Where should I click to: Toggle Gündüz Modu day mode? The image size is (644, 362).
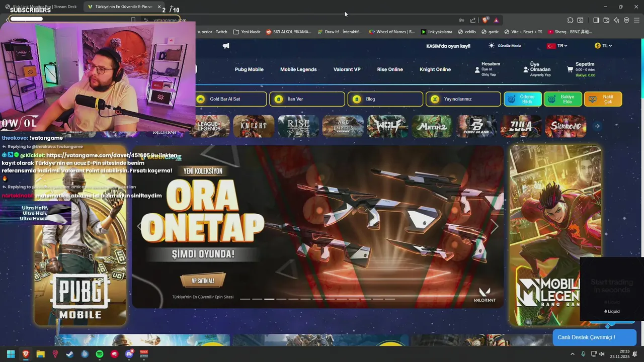[x=505, y=46]
